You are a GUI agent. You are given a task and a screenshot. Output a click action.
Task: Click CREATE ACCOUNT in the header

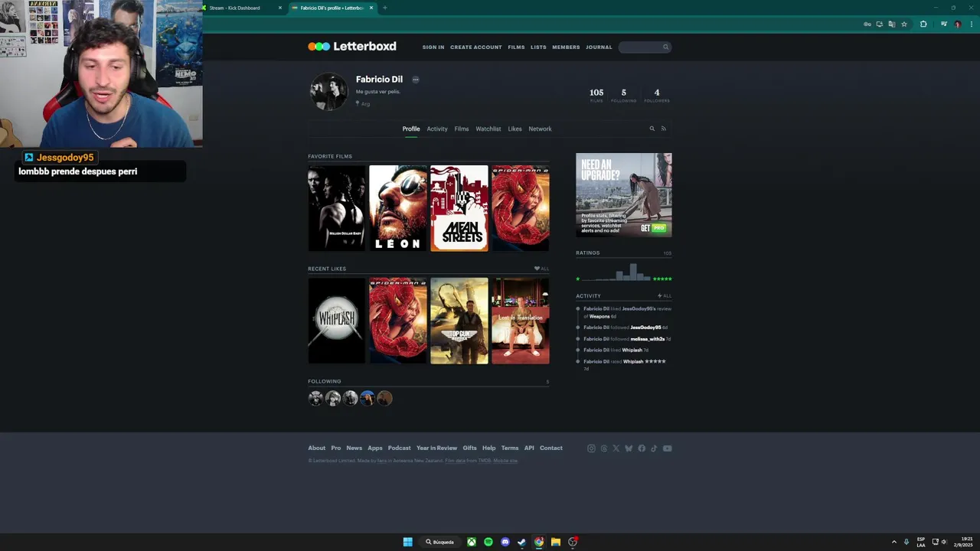tap(476, 47)
